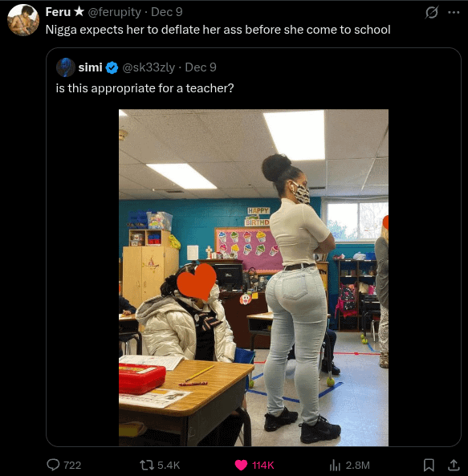Click the Feru display name
The height and width of the screenshot is (476, 468).
(58, 12)
